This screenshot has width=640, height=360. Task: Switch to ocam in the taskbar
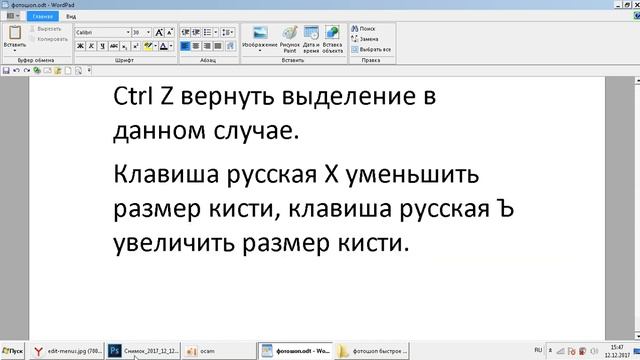(218, 351)
